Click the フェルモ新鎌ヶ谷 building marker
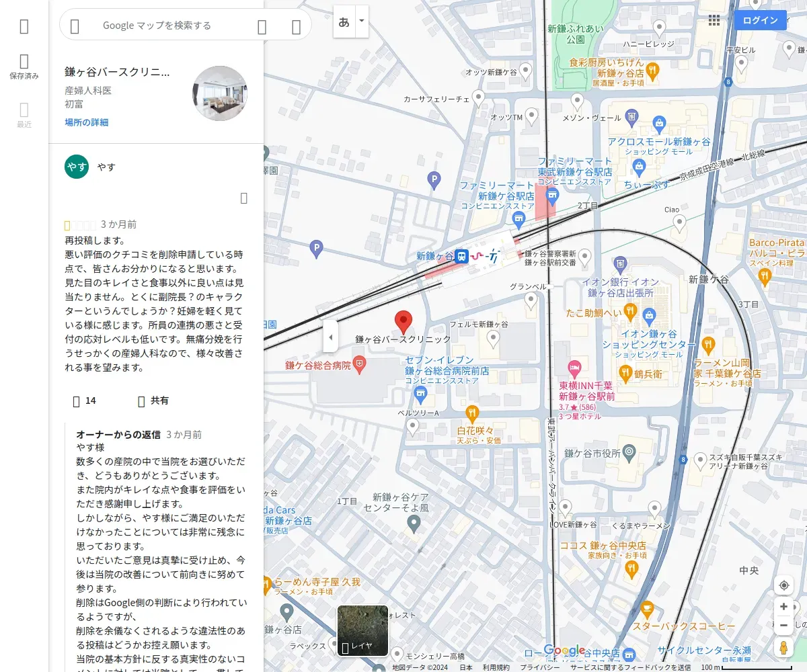 pyautogui.click(x=493, y=339)
